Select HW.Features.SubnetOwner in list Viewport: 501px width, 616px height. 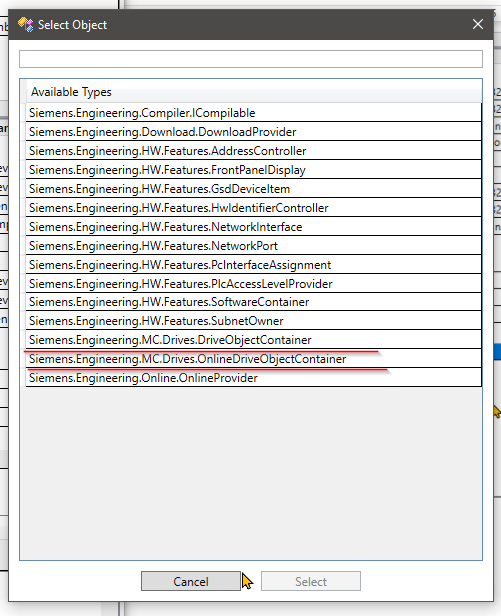click(253, 321)
